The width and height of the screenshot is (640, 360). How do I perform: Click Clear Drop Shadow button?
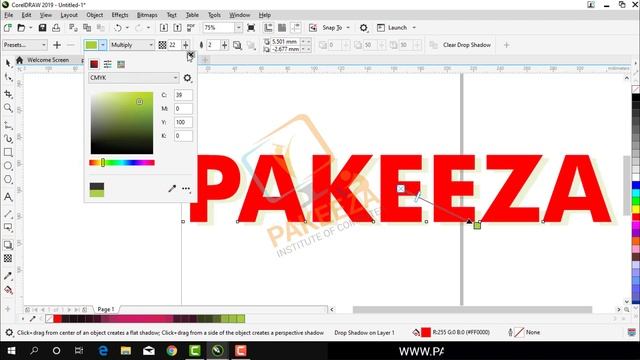pos(467,45)
